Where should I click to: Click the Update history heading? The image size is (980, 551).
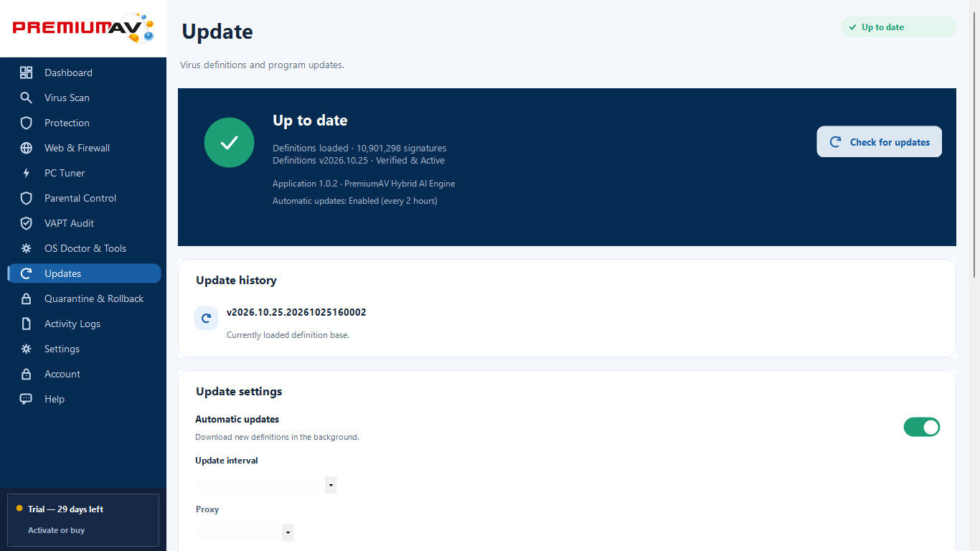click(x=236, y=281)
